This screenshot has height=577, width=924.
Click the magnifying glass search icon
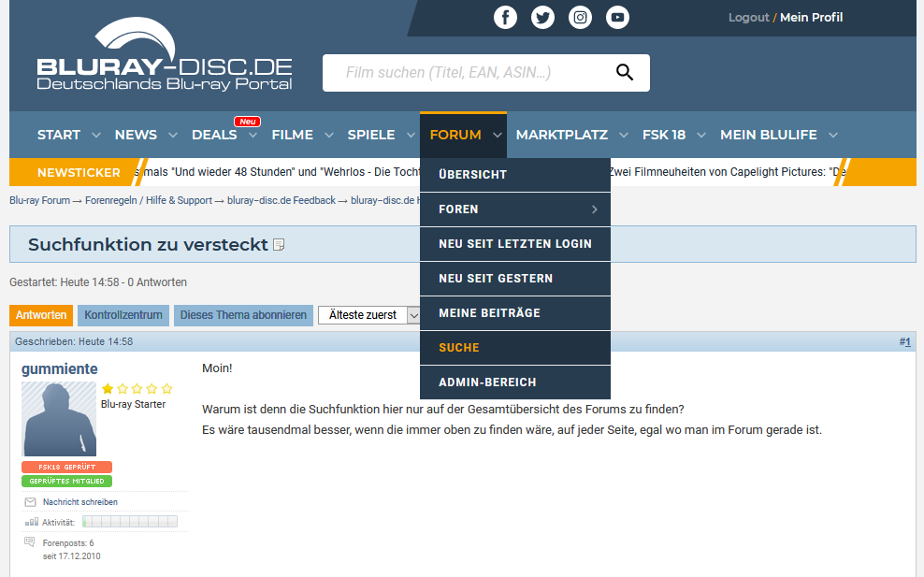pyautogui.click(x=625, y=73)
